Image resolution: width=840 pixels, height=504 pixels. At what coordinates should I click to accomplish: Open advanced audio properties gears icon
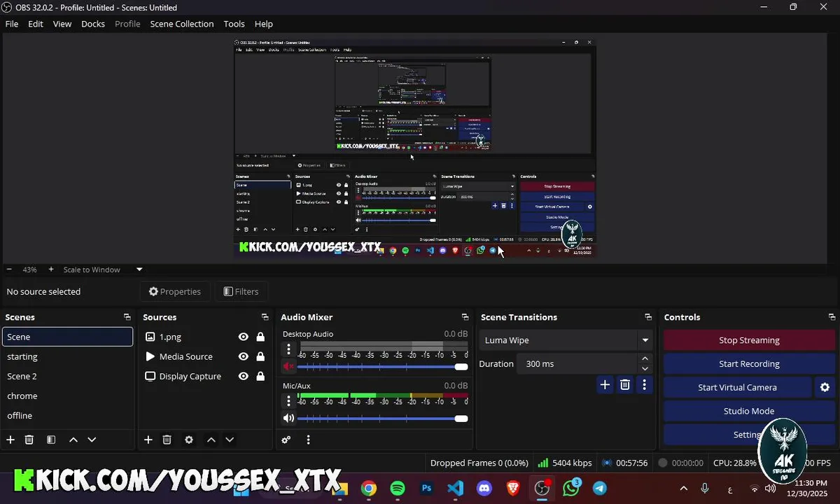(x=286, y=440)
